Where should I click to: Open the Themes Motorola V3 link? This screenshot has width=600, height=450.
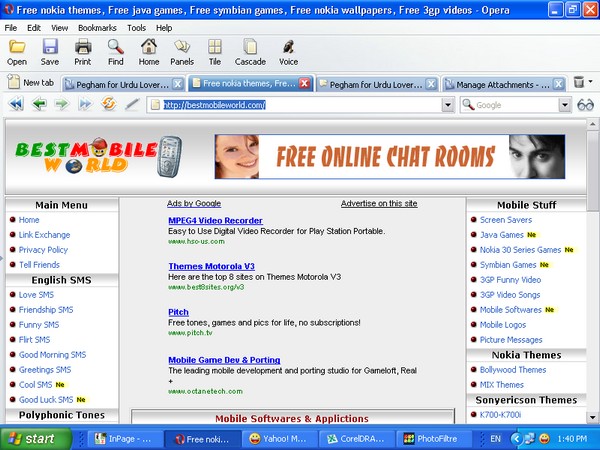(211, 266)
